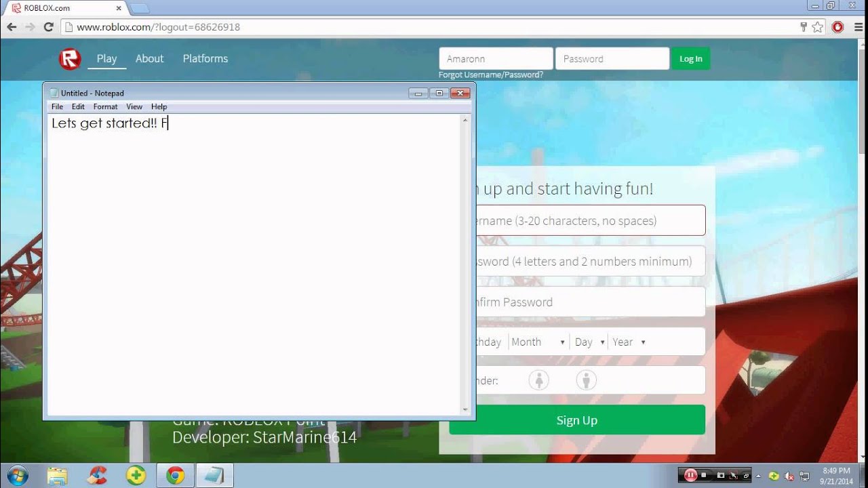Focus the login Password field
This screenshot has height=488, width=868.
(612, 59)
